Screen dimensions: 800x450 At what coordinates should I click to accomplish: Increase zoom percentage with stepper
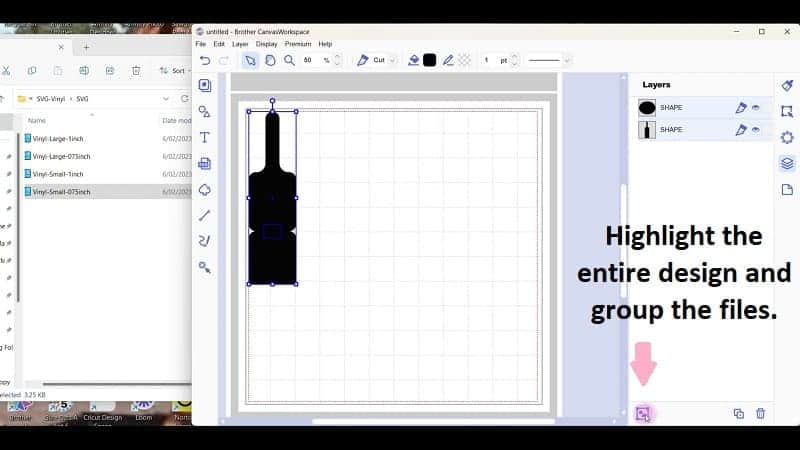pos(337,57)
